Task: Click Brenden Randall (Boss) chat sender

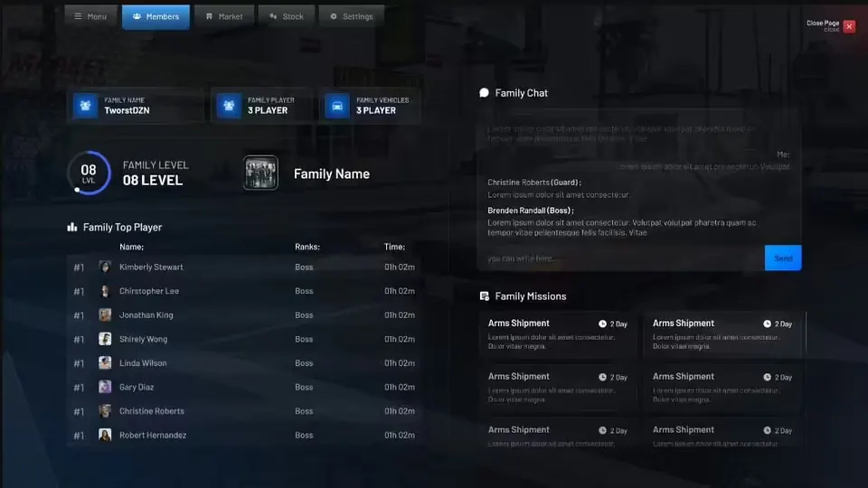Action: point(531,211)
